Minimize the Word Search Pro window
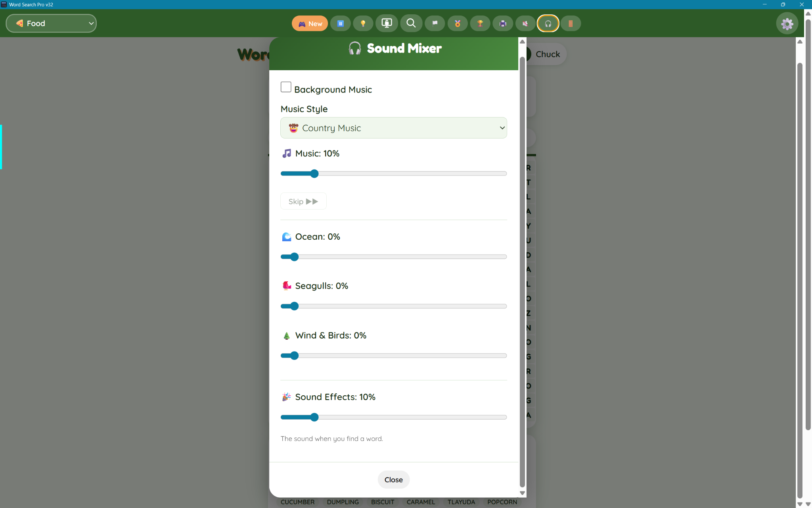The image size is (812, 508). point(764,4)
